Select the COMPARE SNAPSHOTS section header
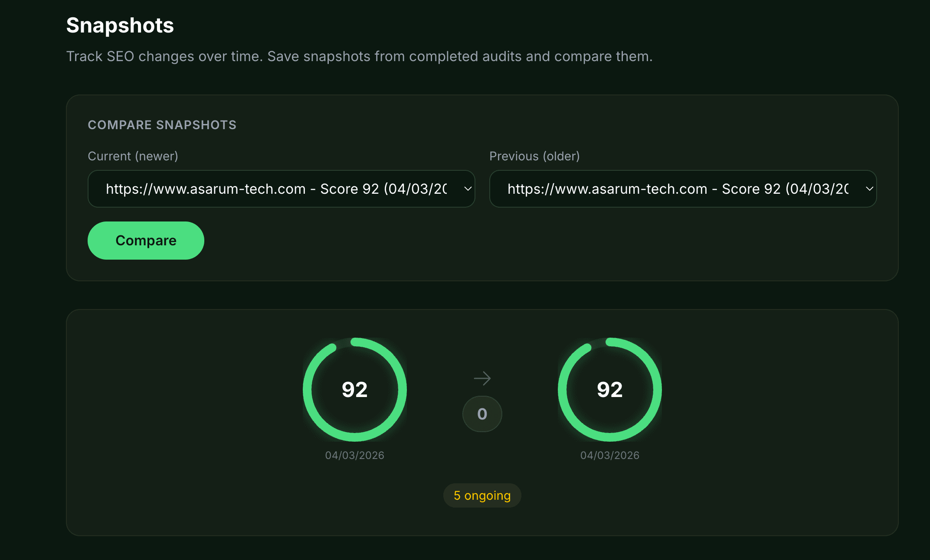Viewport: 930px width, 560px height. point(162,125)
